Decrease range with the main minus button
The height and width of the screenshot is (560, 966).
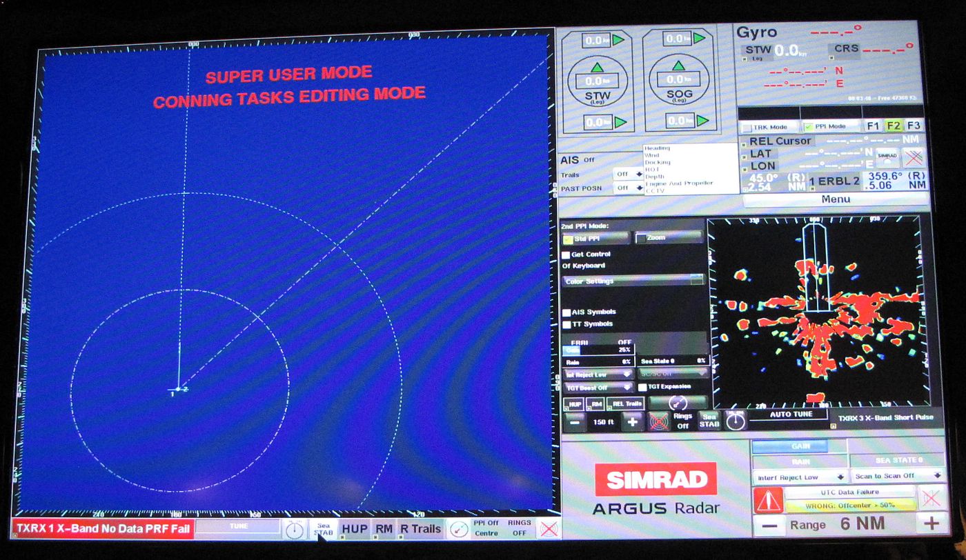pyautogui.click(x=769, y=525)
